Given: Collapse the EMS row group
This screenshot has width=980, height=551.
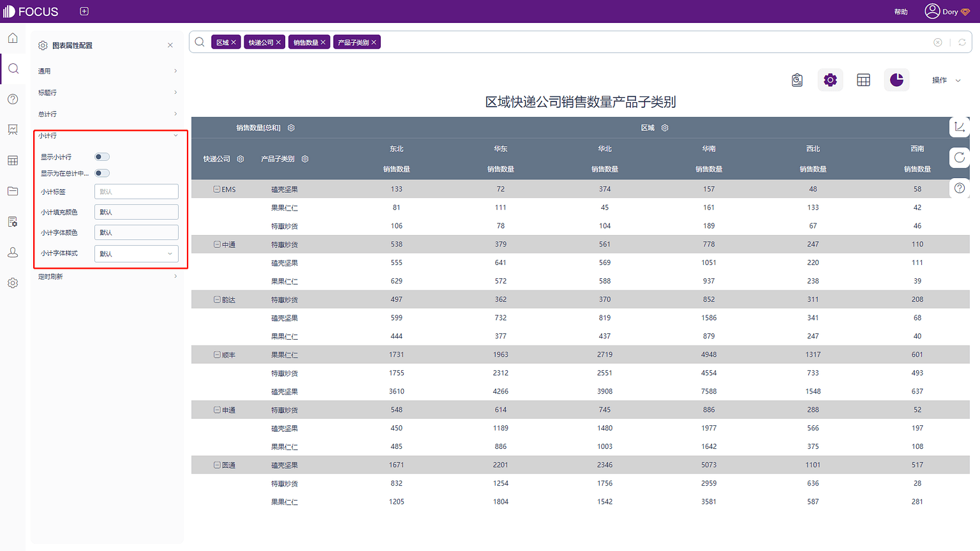Looking at the screenshot, I should click(x=217, y=190).
